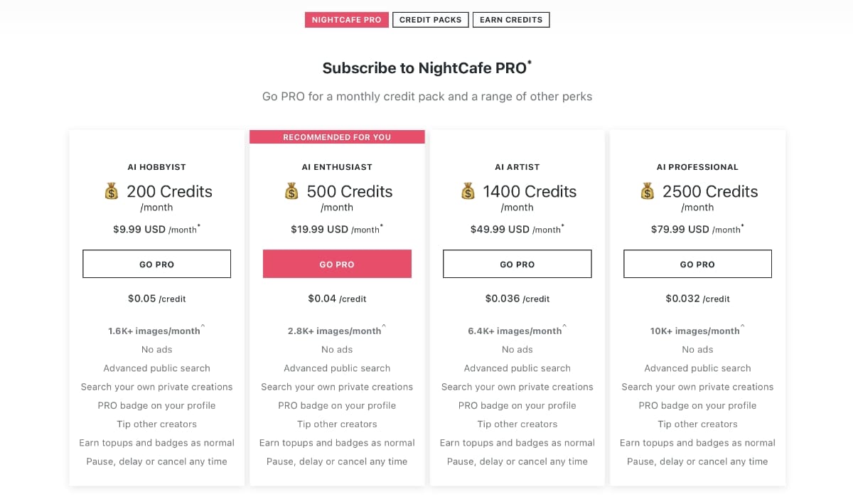
Task: Click the money bag icon beside 500 Credits
Action: coord(291,191)
